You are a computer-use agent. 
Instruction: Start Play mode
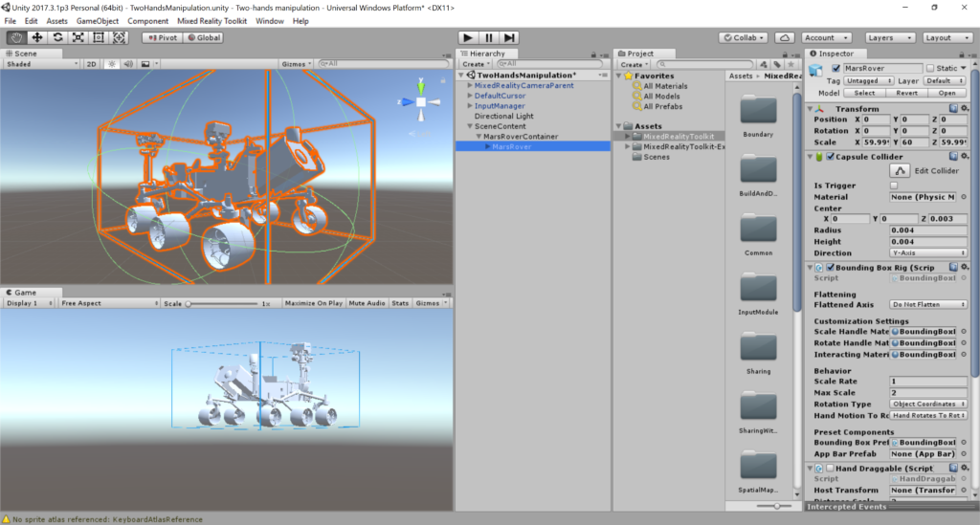[x=467, y=37]
